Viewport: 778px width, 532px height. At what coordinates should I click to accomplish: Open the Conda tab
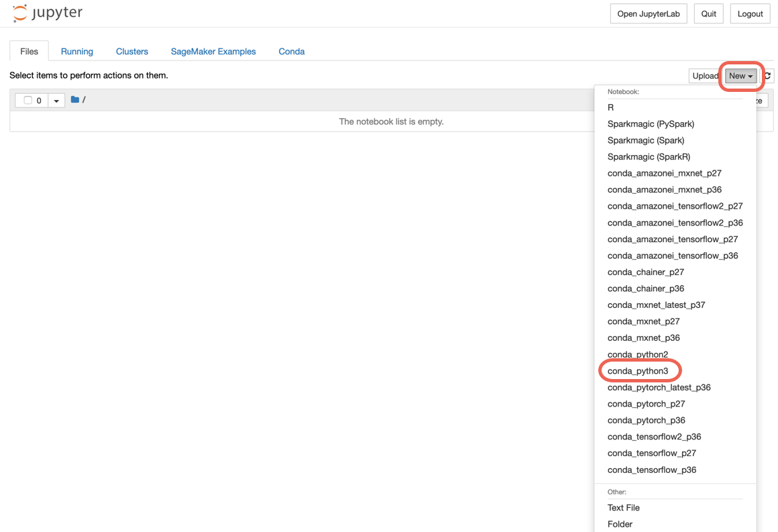(292, 51)
